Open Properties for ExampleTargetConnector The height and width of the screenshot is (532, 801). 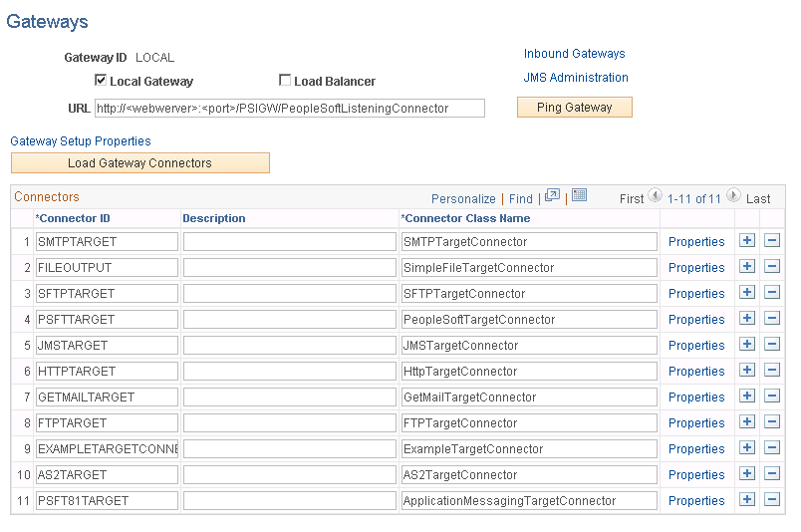coord(696,449)
